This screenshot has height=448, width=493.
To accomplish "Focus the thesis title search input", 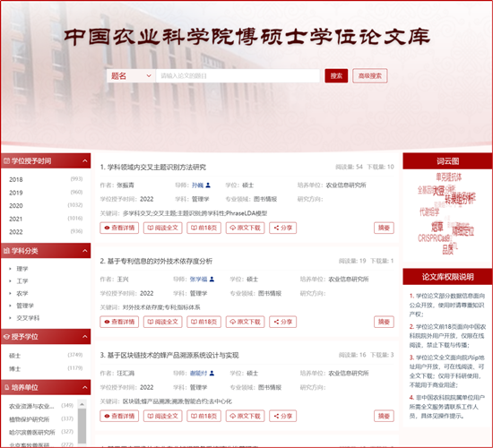I will [x=238, y=76].
